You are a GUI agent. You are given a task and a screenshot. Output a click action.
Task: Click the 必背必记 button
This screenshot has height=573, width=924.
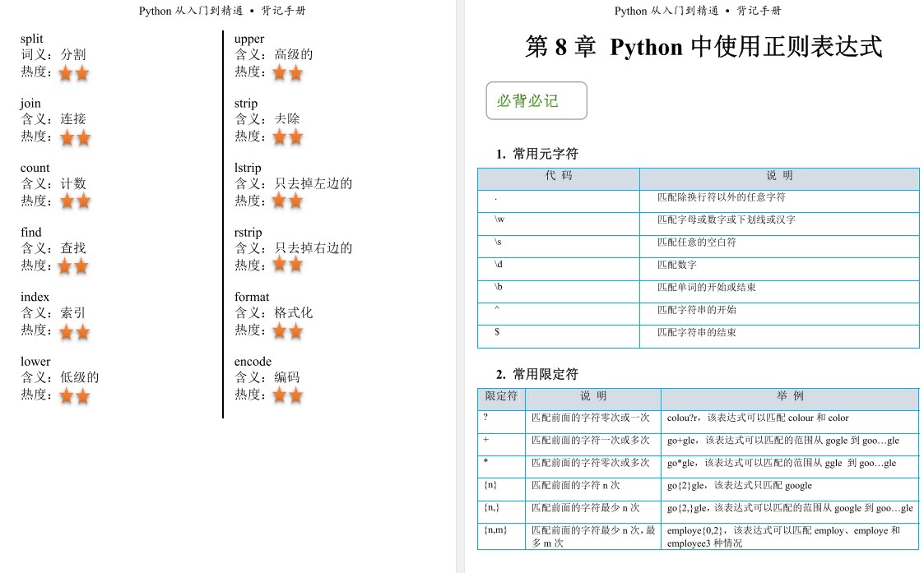(535, 99)
